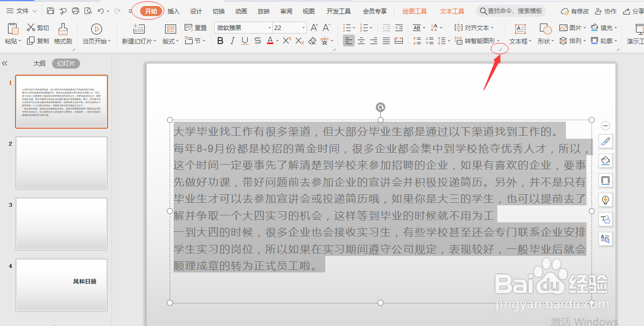Screen dimensions: 644x326
Task: Expand the 版式 layout dropdown
Action: (171, 41)
